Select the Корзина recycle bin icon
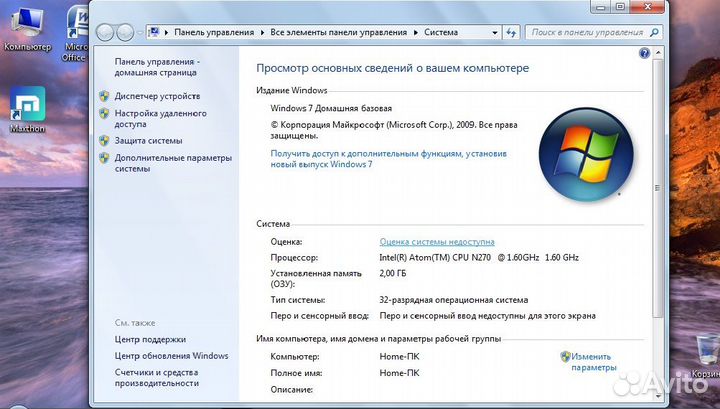The width and height of the screenshot is (720, 409). tap(705, 357)
